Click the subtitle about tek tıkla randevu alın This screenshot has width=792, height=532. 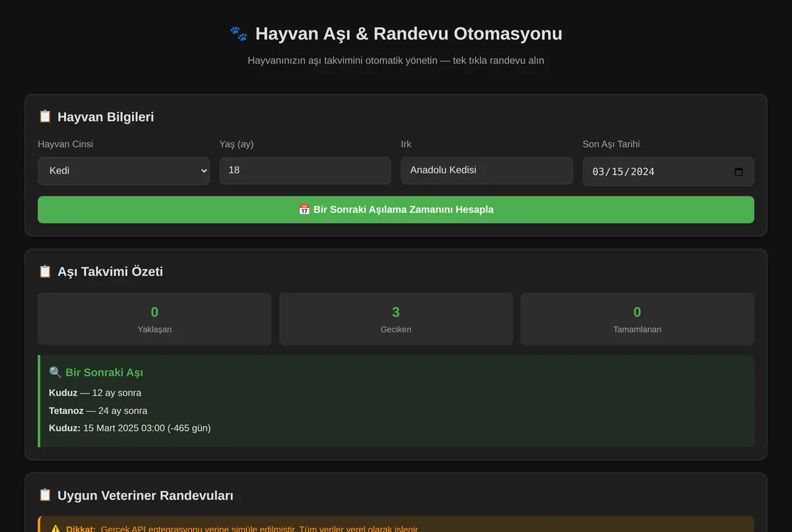(x=396, y=60)
